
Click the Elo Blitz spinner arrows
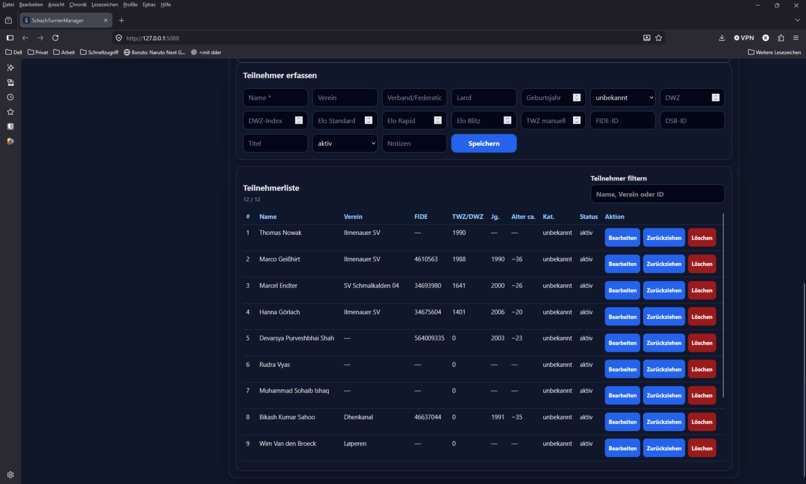pyautogui.click(x=507, y=120)
